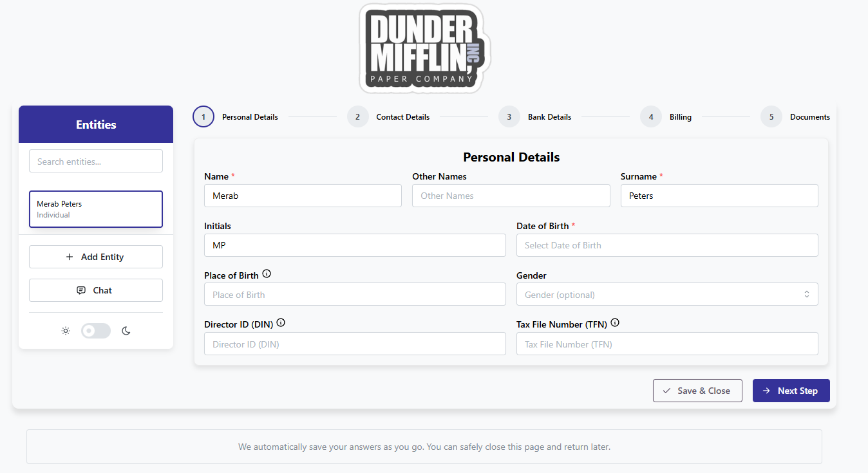Open the Gender dropdown
Screen dimensions: 868x473
667,294
